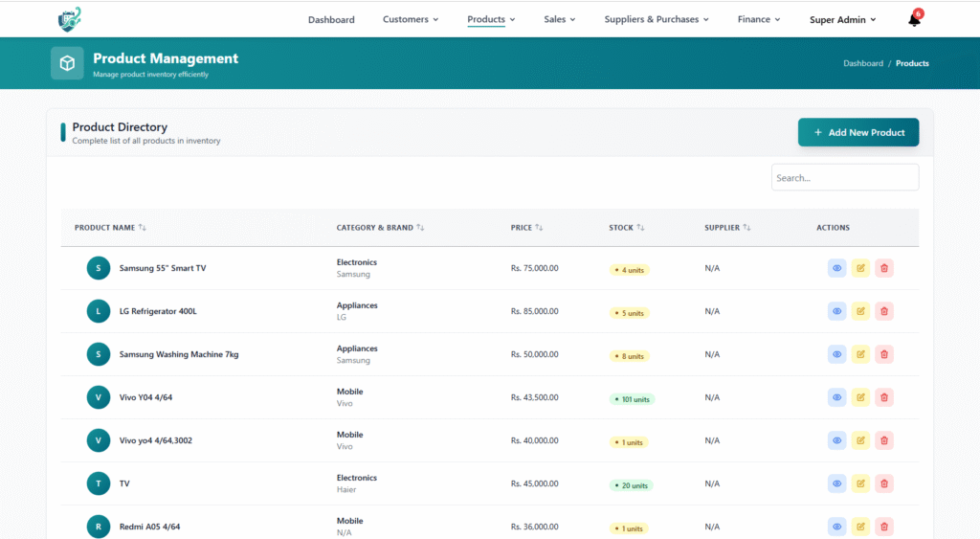This screenshot has height=539, width=980.
Task: Go to the Dashboard menu item
Action: 331,19
